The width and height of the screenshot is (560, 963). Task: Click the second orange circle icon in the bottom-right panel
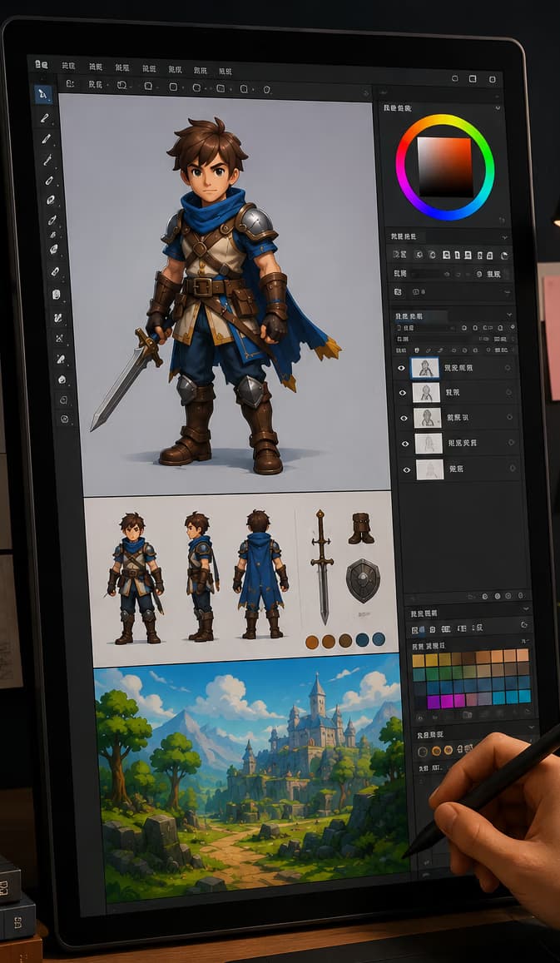coord(448,750)
